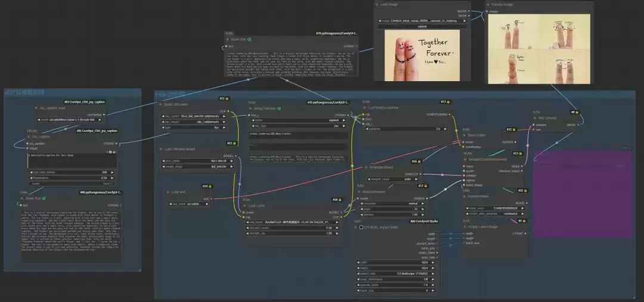Image resolution: width=644 pixels, height=302 pixels.
Task: Click the descriptive caption text field in Joy_caption
Action: pyautogui.click(x=72, y=161)
